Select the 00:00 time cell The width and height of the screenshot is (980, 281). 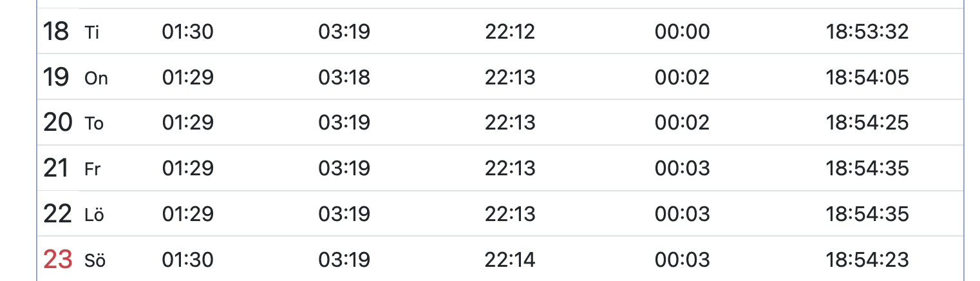click(x=682, y=32)
